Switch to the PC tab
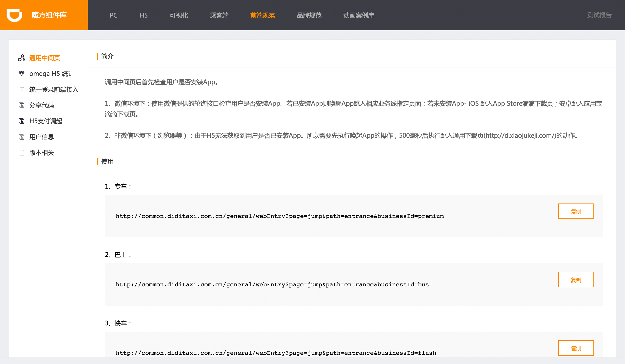Viewport: 625px width, 364px height. 114,15
